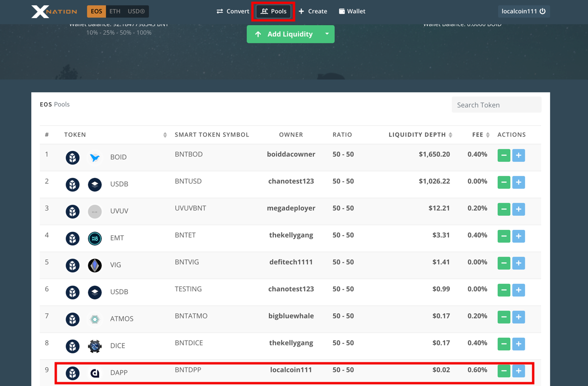Remove liquidity from UVUV pool
The width and height of the screenshot is (588, 386).
click(x=504, y=209)
